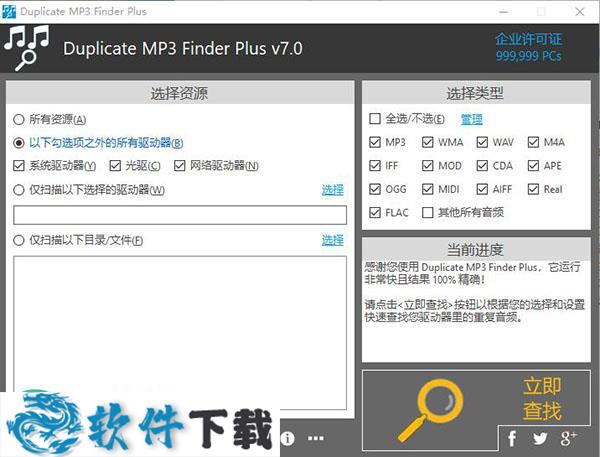
Task: Uncheck the OGG file type
Action: click(x=375, y=189)
